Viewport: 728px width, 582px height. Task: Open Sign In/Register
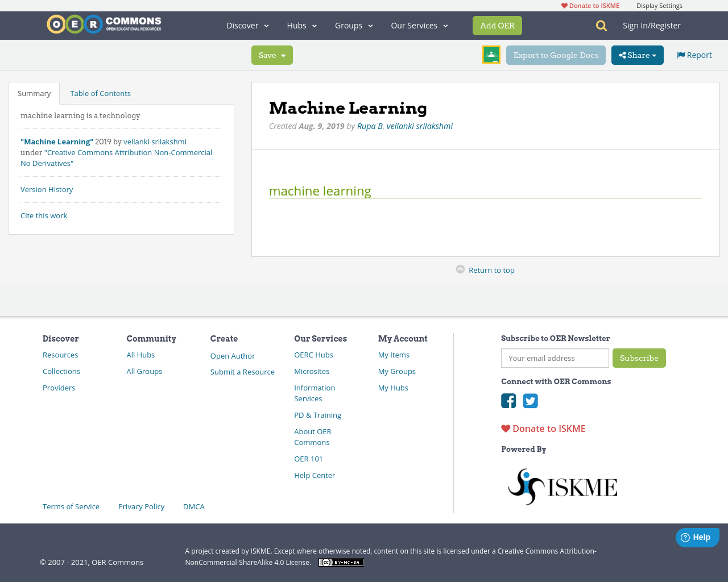(x=652, y=26)
